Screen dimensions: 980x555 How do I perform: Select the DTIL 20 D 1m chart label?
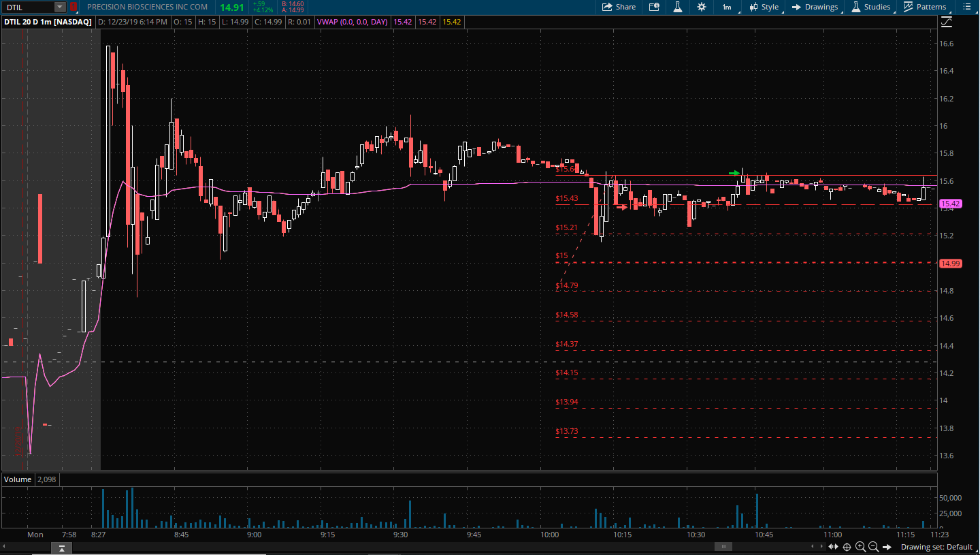pos(48,22)
